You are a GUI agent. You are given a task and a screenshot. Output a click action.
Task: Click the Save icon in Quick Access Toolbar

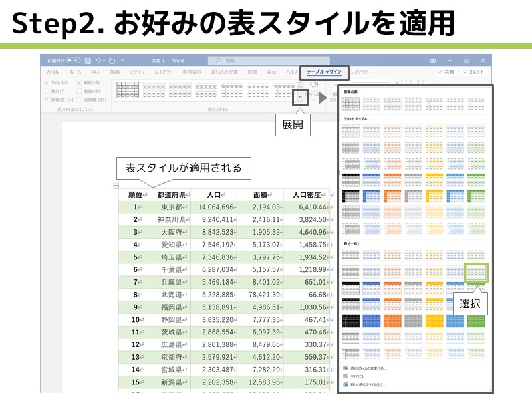click(x=88, y=61)
